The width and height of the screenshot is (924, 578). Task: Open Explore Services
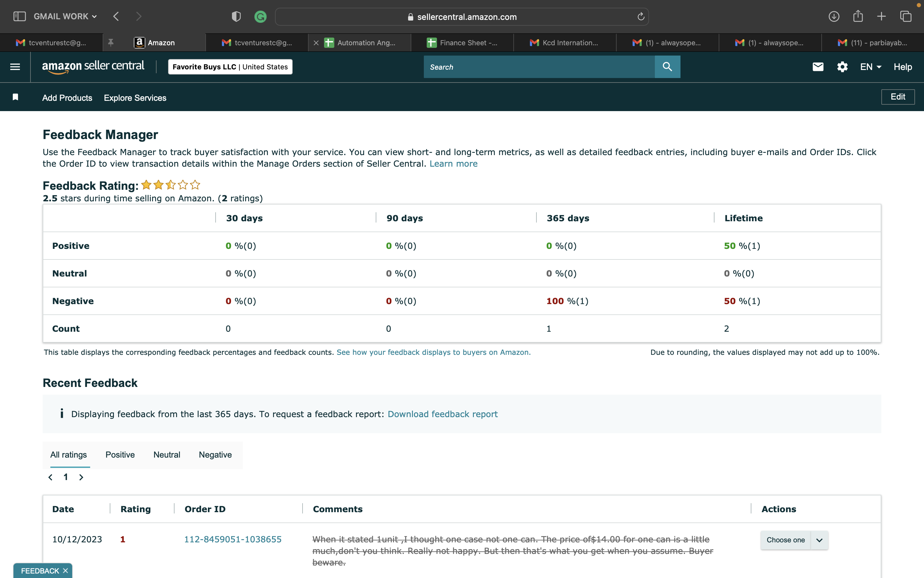[x=135, y=98]
